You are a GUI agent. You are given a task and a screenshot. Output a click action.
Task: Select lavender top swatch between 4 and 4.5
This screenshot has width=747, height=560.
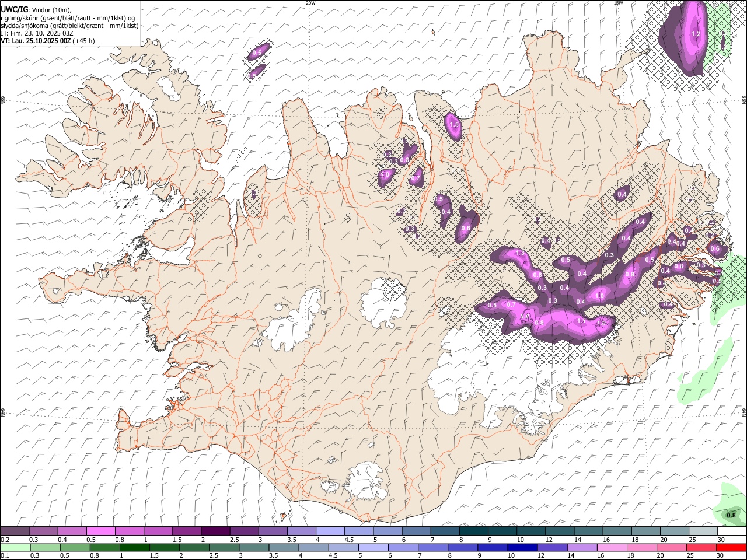(x=330, y=531)
